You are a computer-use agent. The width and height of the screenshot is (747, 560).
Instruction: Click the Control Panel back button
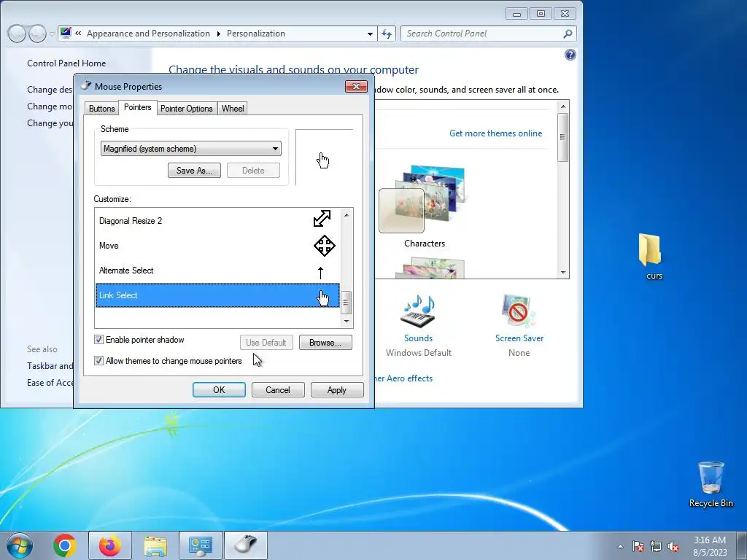point(17,34)
